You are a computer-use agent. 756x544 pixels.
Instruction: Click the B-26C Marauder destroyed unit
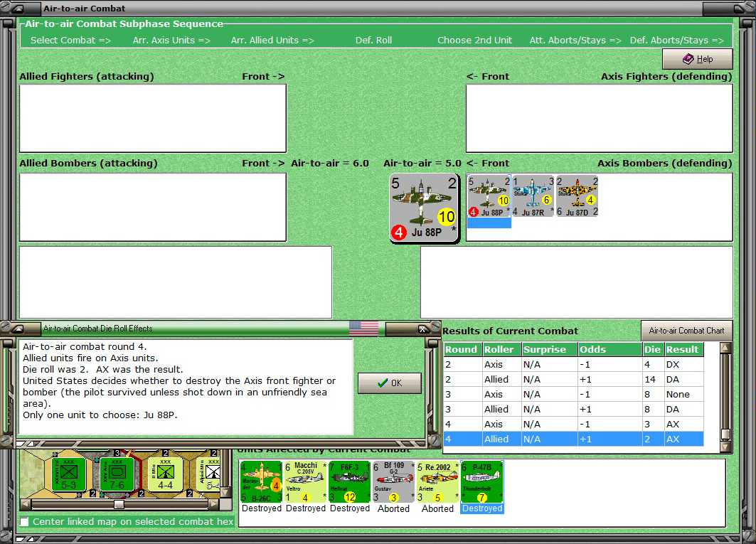pyautogui.click(x=261, y=482)
